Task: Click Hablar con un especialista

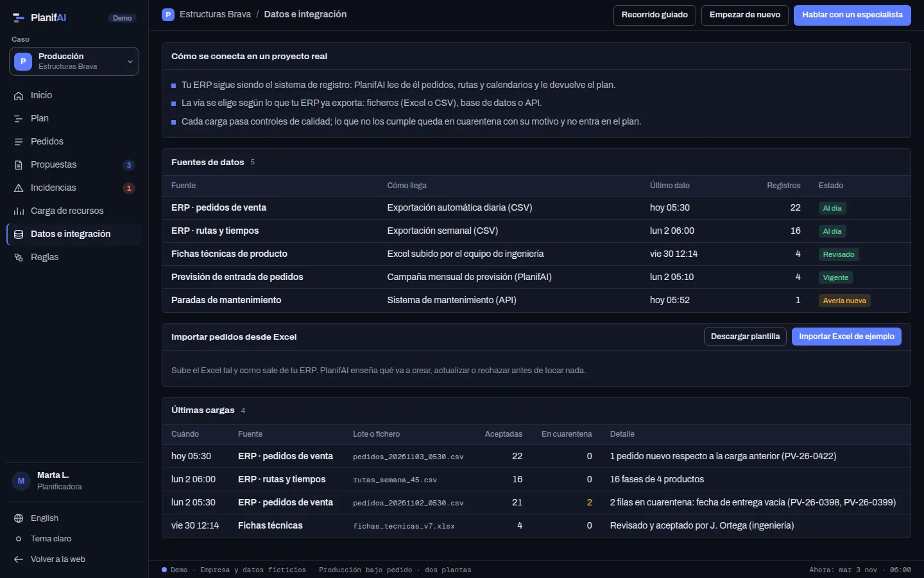Action: (852, 15)
